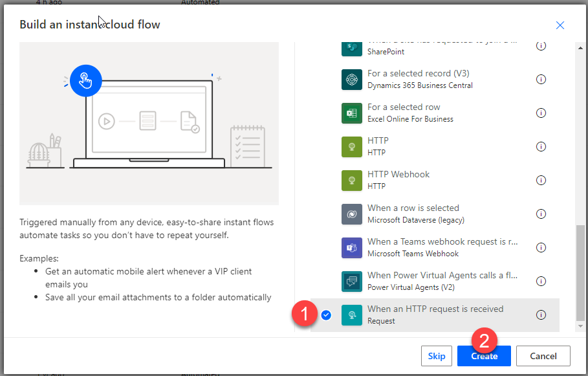Show info for 'When an HTTP request is received'
This screenshot has width=588, height=376.
click(x=541, y=315)
